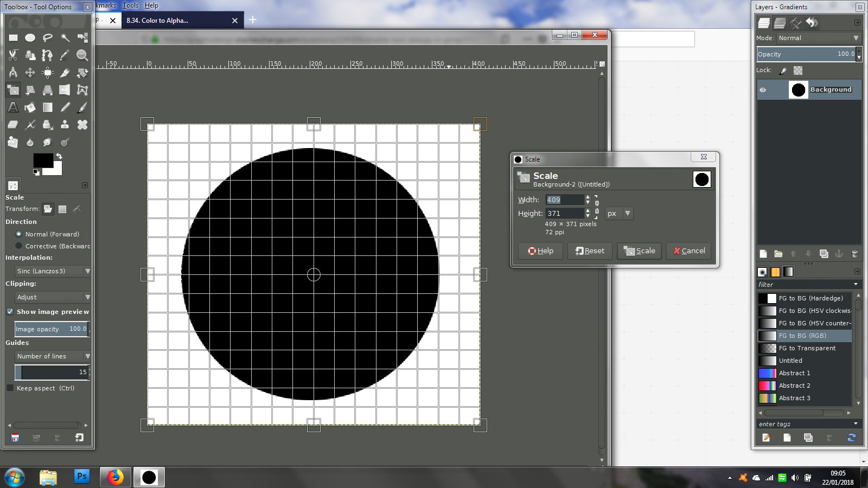Switch to the Undo History dock tab
The height and width of the screenshot is (488, 868).
tap(812, 23)
